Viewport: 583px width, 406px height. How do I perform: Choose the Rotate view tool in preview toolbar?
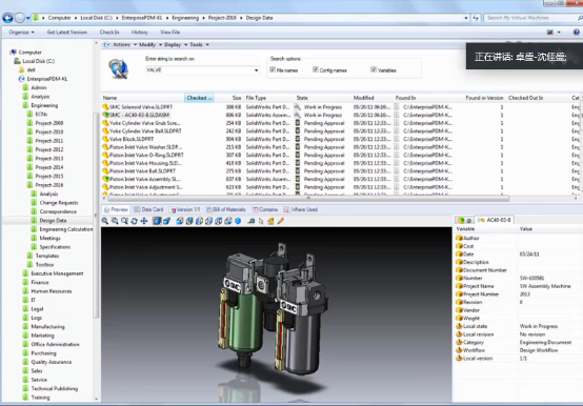[x=134, y=221]
